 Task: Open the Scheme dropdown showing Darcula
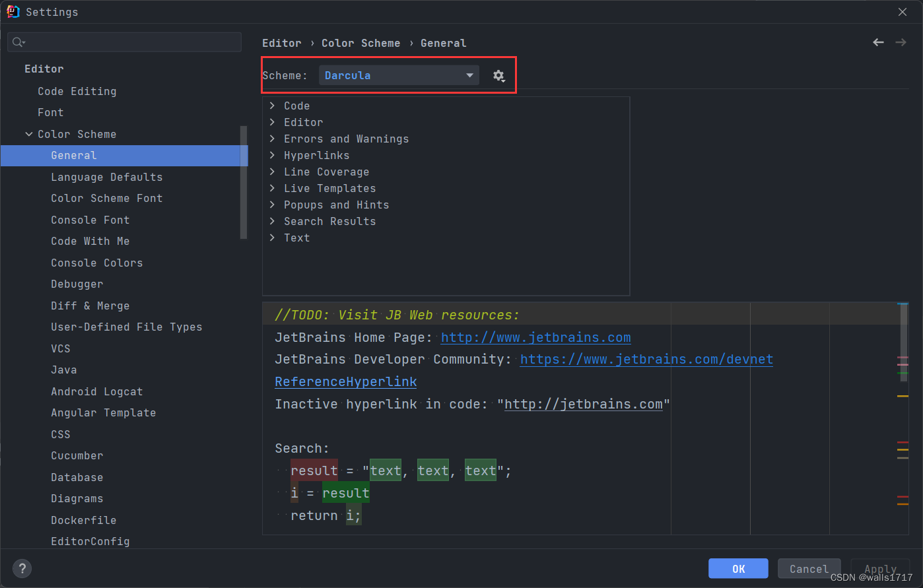398,75
